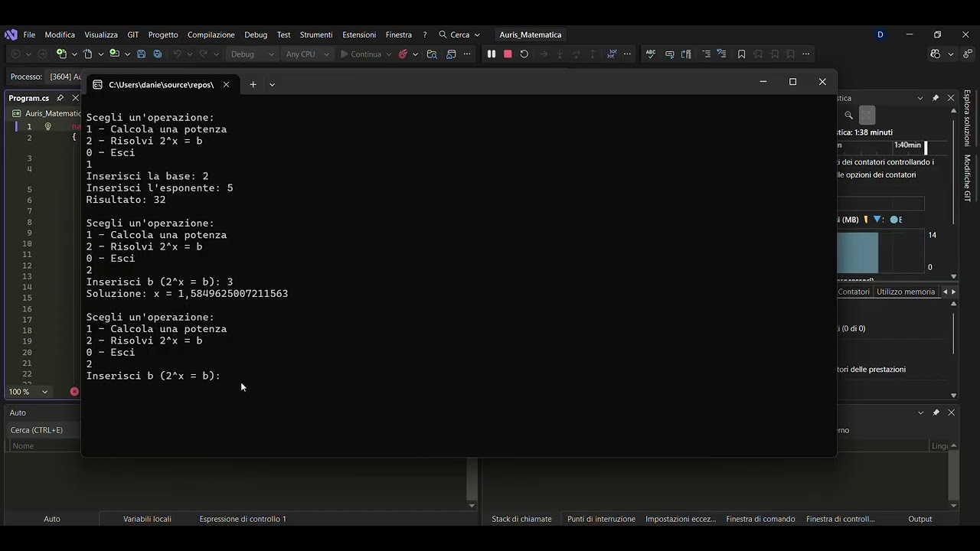
Task: Click the red error indicator icon
Action: (x=74, y=392)
